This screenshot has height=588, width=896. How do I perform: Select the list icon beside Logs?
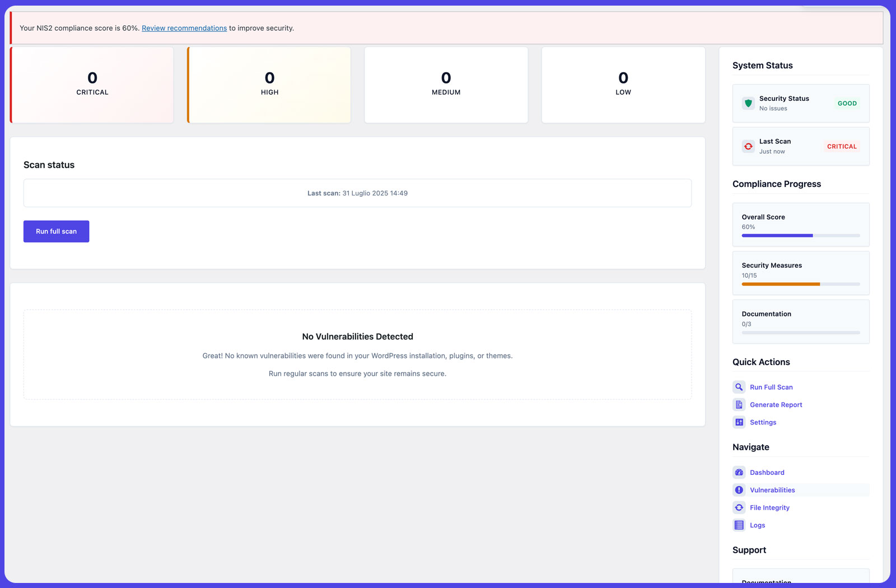pos(739,525)
